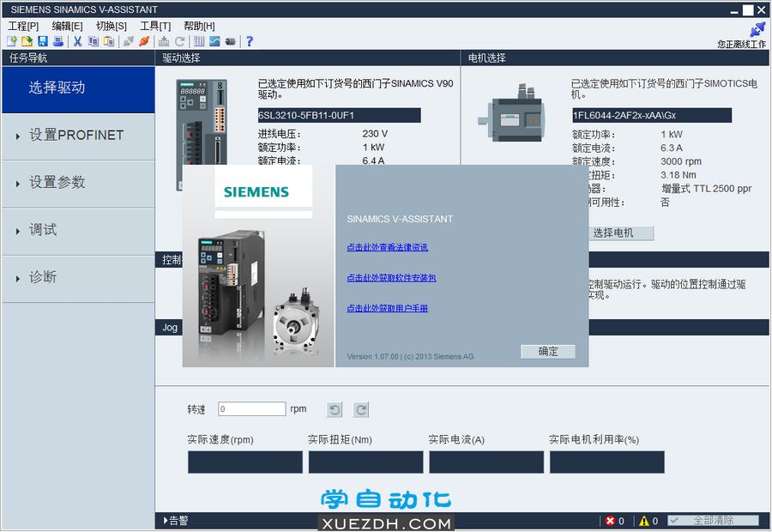Click the blue question mark help icon
This screenshot has width=772, height=532.
[250, 41]
